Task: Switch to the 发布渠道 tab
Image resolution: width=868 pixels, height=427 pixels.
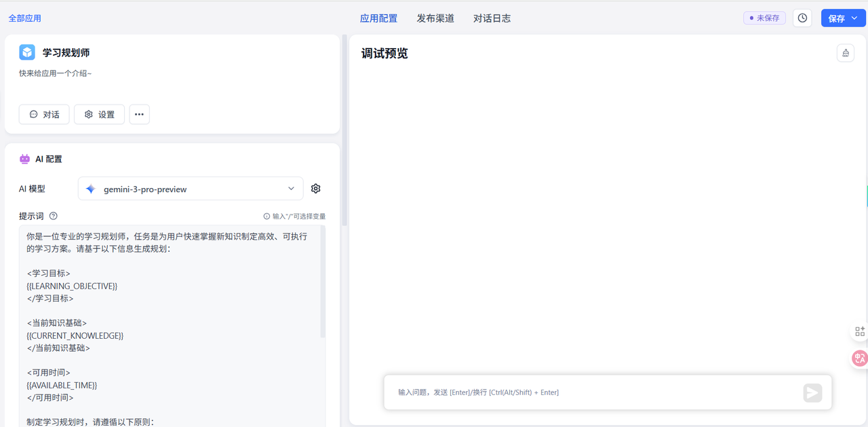Action: [x=435, y=18]
